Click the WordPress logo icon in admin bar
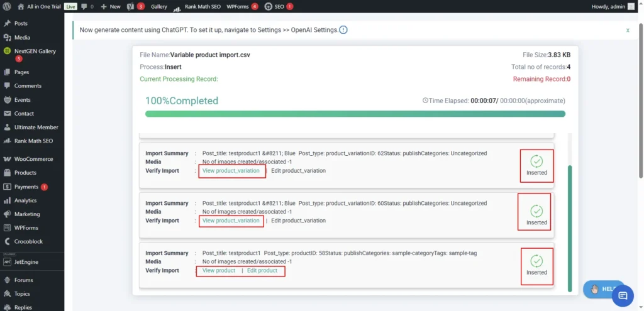Viewport: 644px width, 311px height. coord(7,6)
